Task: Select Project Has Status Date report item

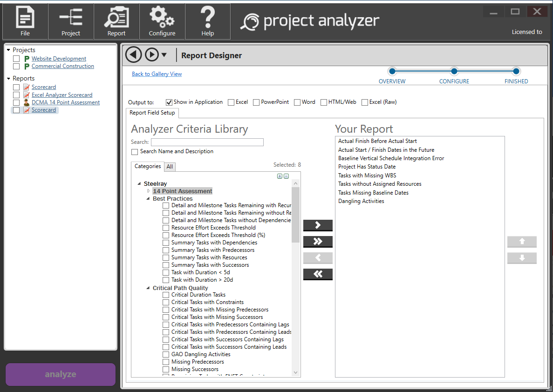Action: pyautogui.click(x=367, y=167)
